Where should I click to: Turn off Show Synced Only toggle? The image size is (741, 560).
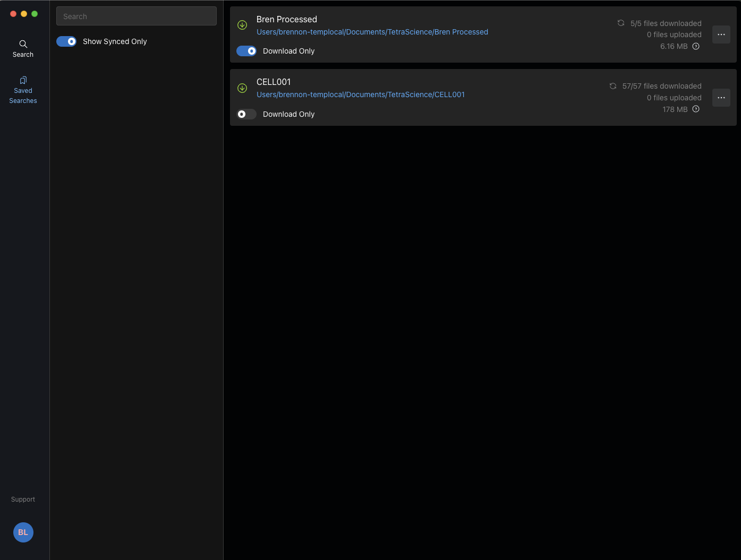point(66,41)
